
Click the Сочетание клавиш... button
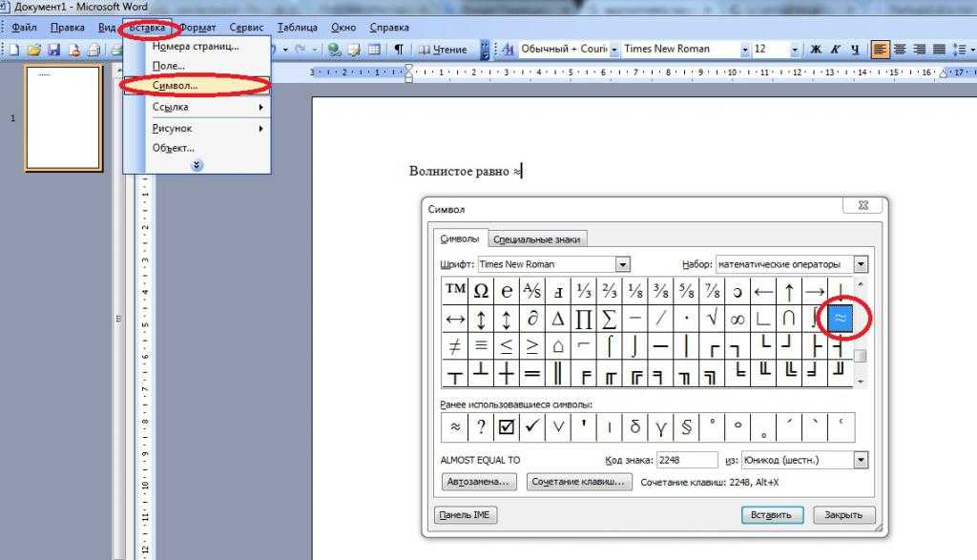tap(579, 482)
